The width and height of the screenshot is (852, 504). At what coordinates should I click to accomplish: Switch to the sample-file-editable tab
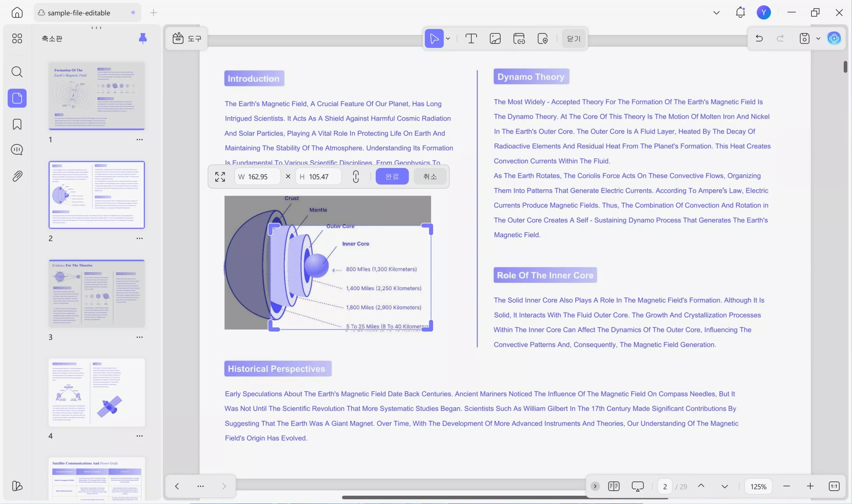click(79, 13)
